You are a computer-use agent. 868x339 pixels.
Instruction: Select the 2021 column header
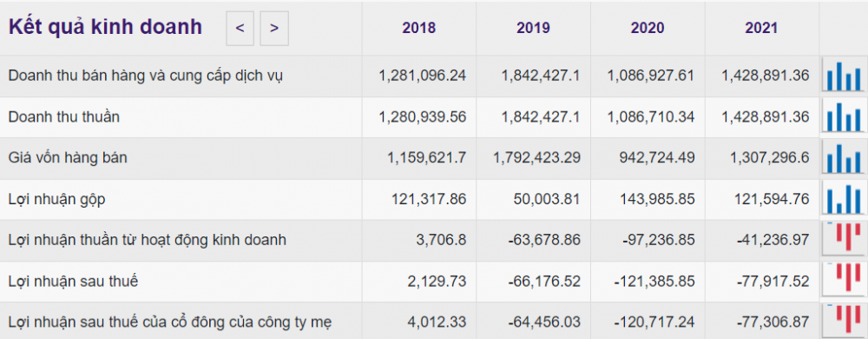point(761,28)
